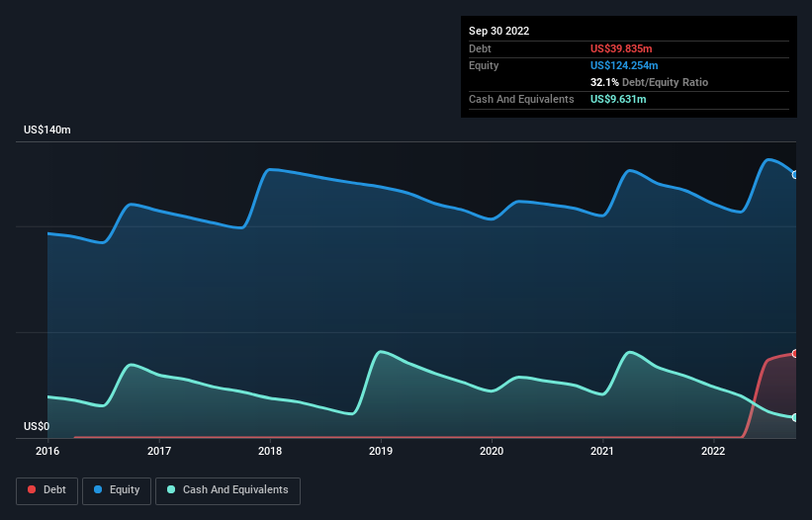
Task: Select the red Debt endpoint marker
Action: click(795, 353)
